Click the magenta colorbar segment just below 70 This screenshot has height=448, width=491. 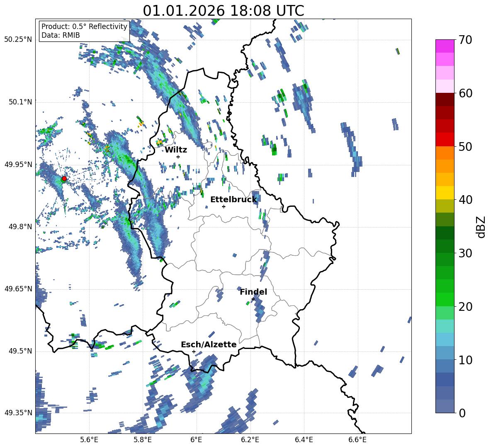point(445,46)
